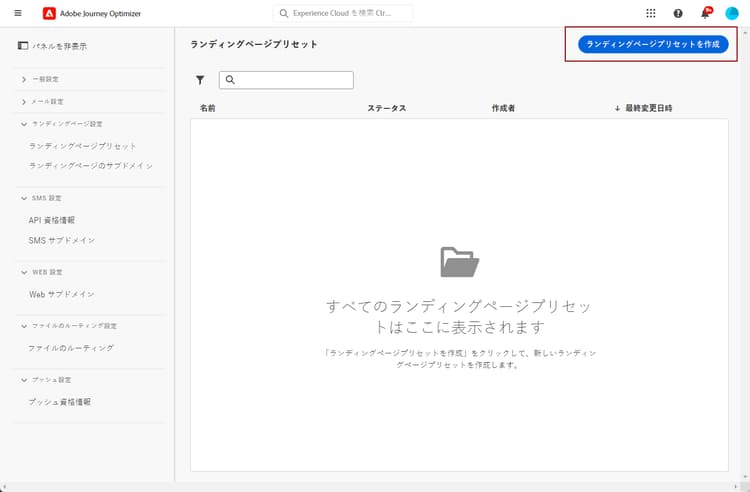Click the sort arrow beside 最終変更日時

point(618,109)
